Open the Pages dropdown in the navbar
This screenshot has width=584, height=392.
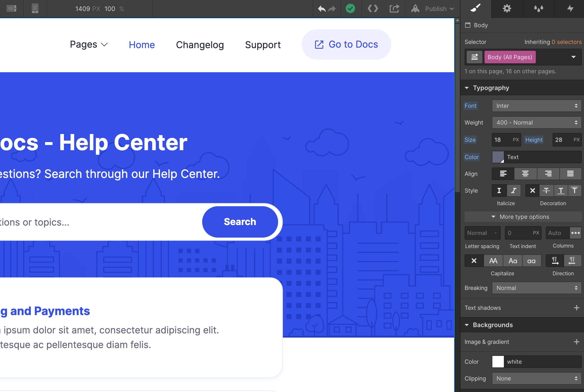point(89,44)
